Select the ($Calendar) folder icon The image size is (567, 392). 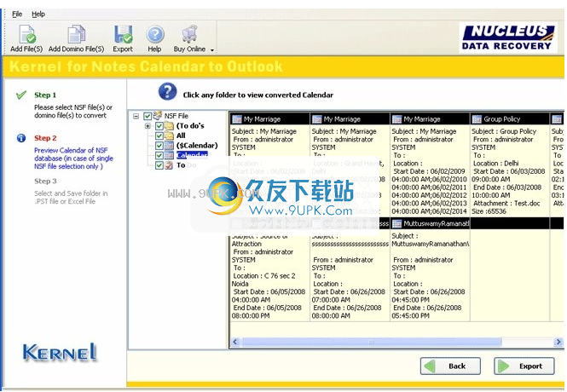pos(169,146)
